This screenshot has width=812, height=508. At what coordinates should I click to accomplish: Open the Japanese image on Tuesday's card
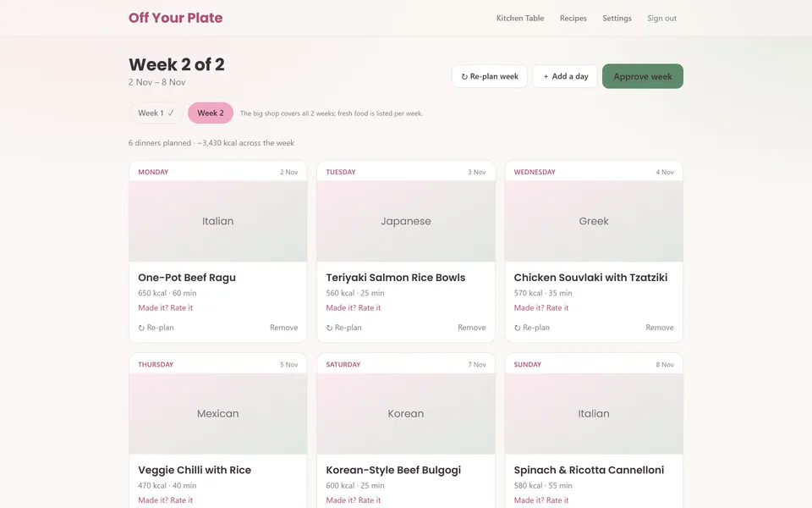pos(406,221)
